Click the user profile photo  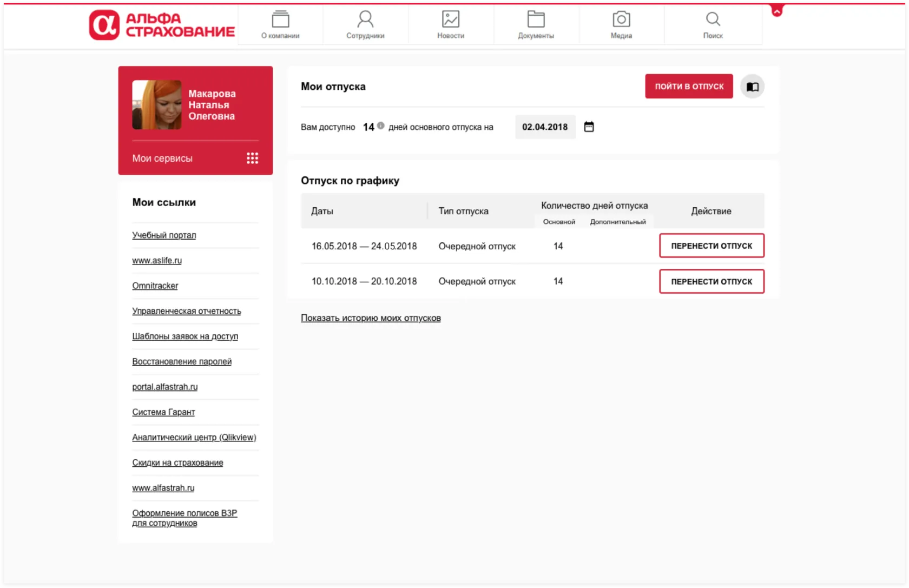[x=157, y=104]
